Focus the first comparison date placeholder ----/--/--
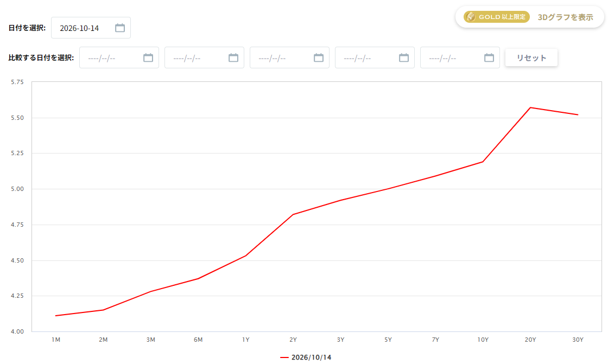The image size is (608, 364). tap(102, 58)
